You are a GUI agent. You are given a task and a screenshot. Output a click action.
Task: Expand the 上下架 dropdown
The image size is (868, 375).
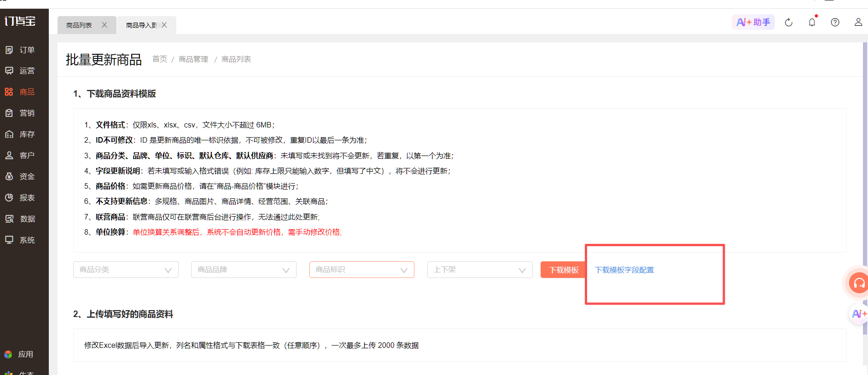pos(480,270)
